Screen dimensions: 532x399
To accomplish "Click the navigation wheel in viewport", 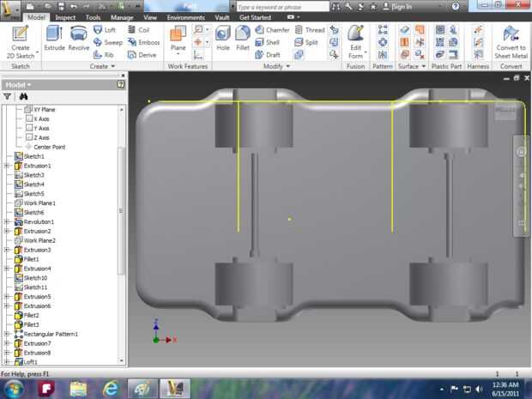I will [521, 152].
